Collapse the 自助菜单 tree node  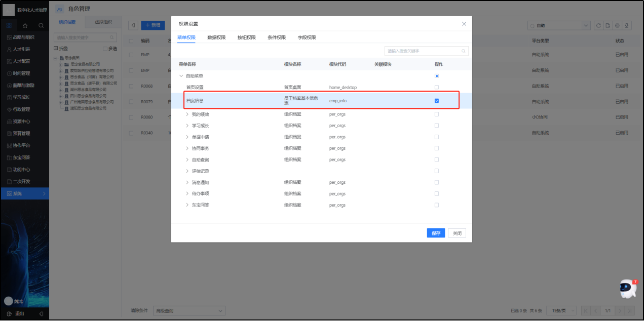tap(181, 76)
